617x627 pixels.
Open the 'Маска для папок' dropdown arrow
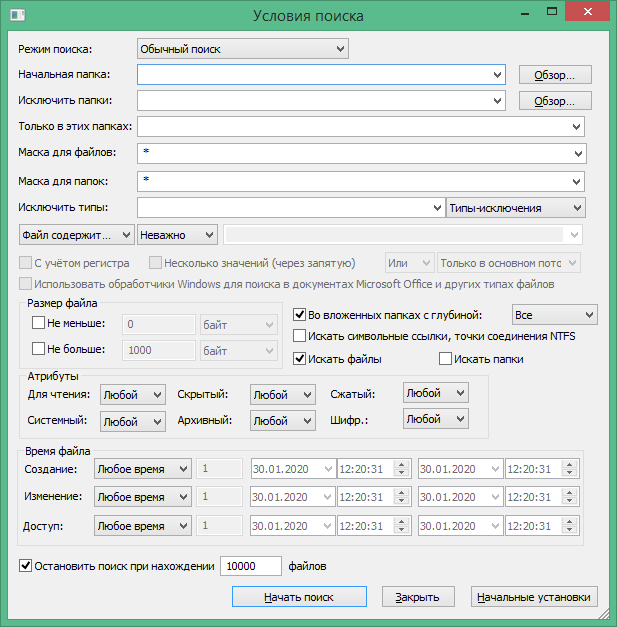576,182
